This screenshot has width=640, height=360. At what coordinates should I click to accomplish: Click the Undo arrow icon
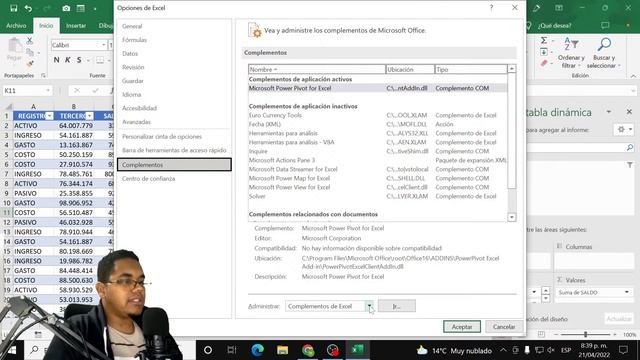coord(28,8)
